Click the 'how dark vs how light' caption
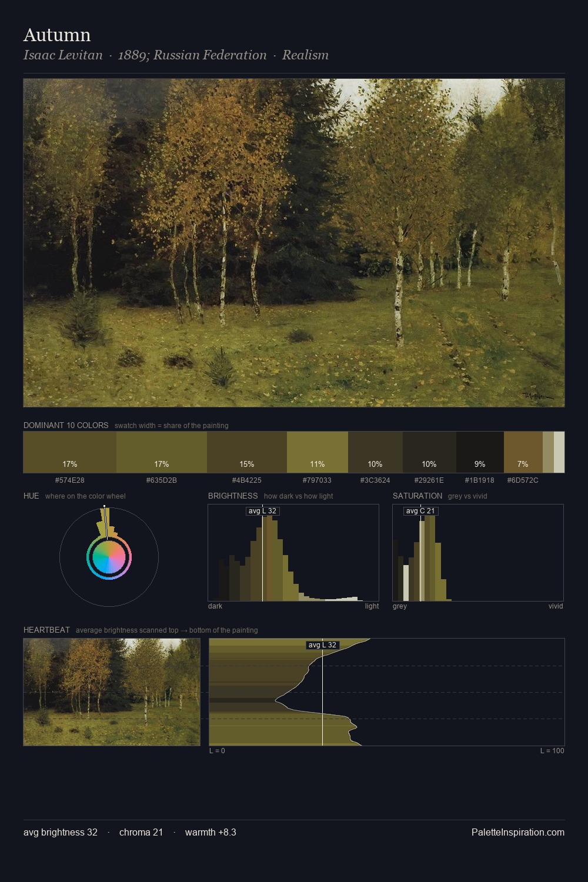 [x=299, y=496]
